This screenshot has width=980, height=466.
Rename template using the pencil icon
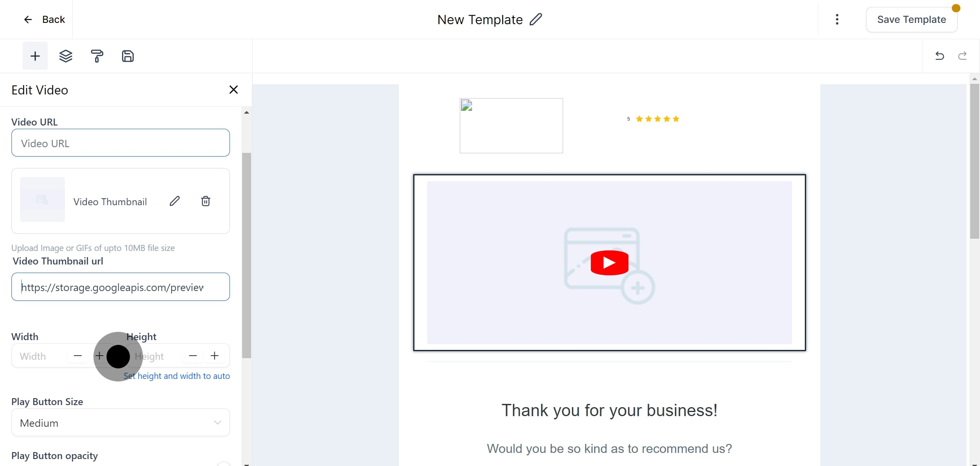pos(536,19)
